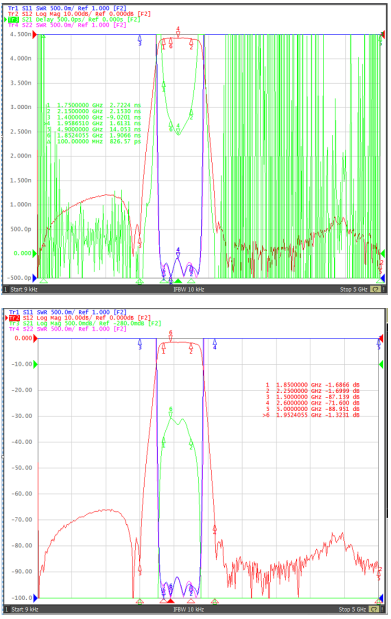Select Tr4 S22 SWR trace in log mag plot

pyautogui.click(x=67, y=328)
